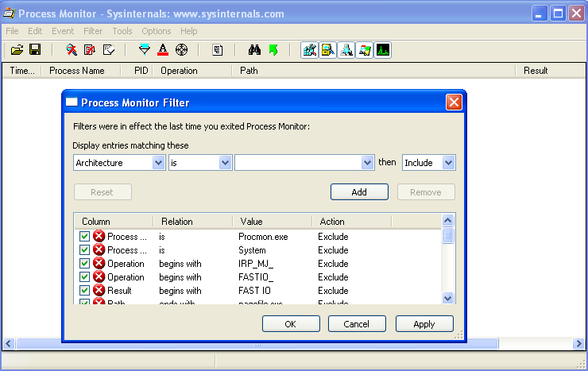Toggle the Capture events magnifier icon
This screenshot has width=588, height=371.
click(x=72, y=50)
